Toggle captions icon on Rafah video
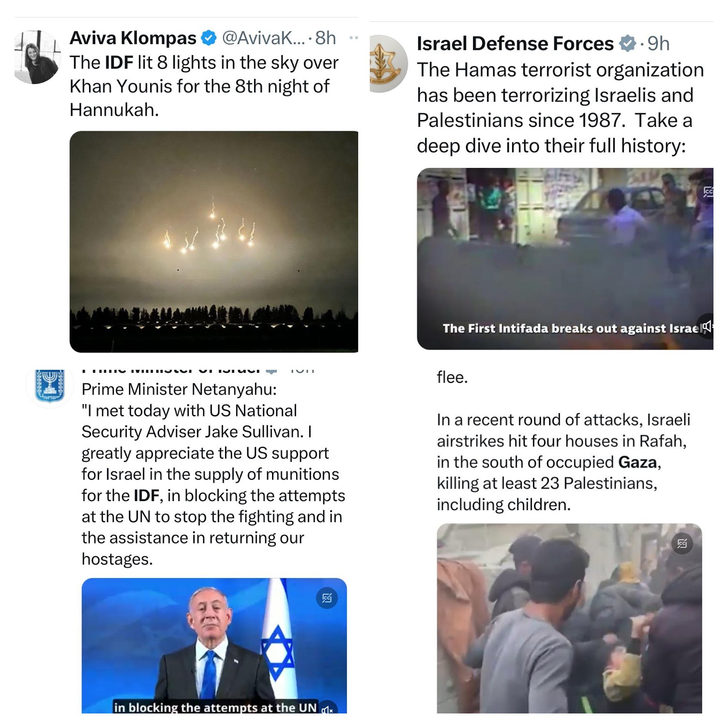Screen dimensions: 728x728 (x=682, y=544)
